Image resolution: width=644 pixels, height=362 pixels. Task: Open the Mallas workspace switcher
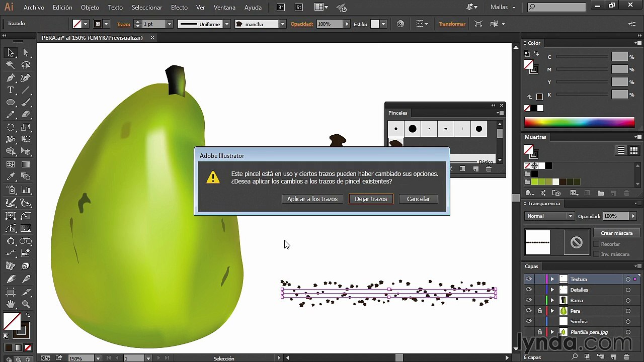pos(503,8)
